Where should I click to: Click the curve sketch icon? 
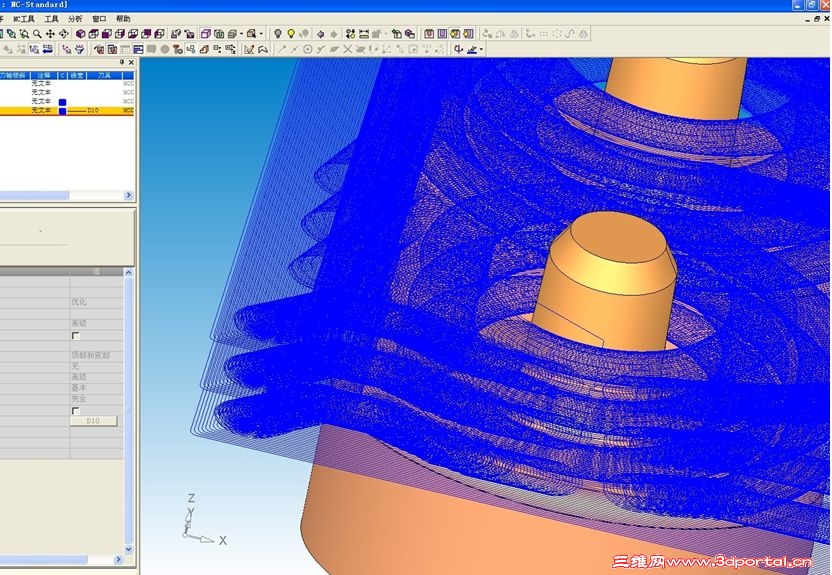[x=263, y=49]
